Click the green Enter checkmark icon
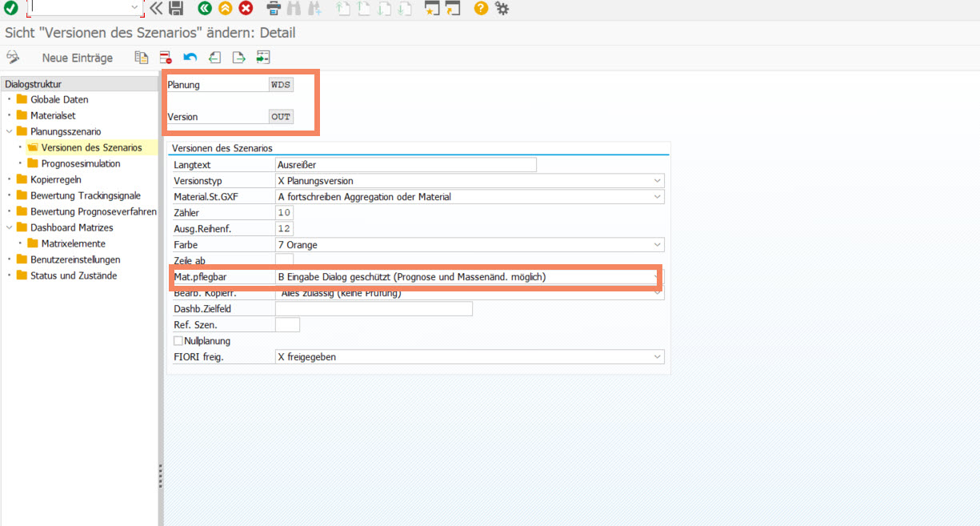This screenshot has height=526, width=980. pos(10,8)
